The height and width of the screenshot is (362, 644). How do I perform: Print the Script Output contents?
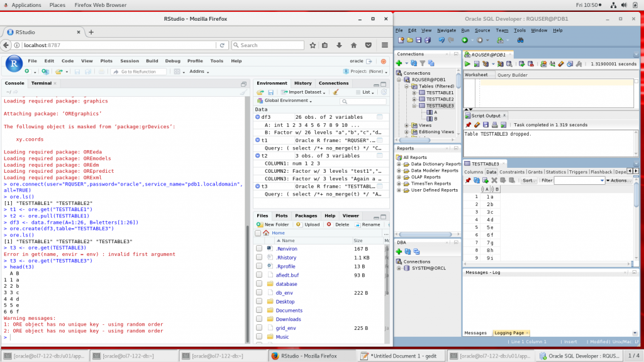tap(494, 125)
